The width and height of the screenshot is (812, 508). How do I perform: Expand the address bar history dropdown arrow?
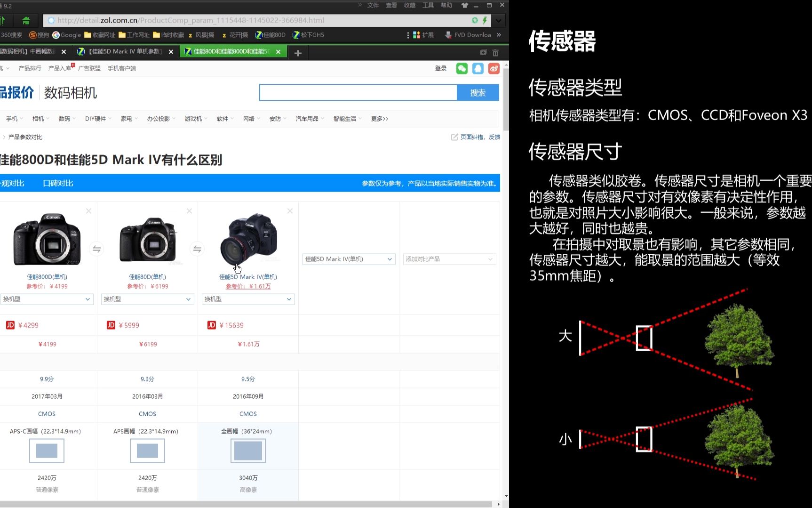click(x=498, y=20)
